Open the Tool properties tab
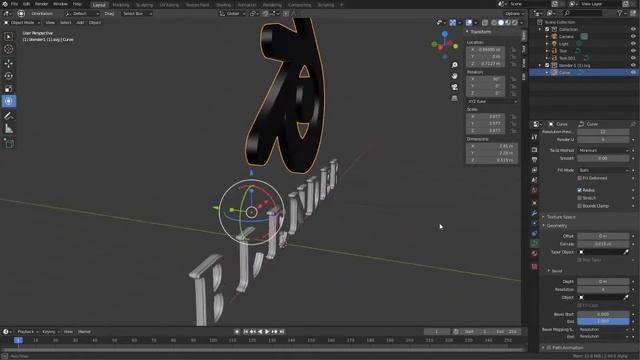Image resolution: width=640 pixels, height=360 pixels. (534, 138)
